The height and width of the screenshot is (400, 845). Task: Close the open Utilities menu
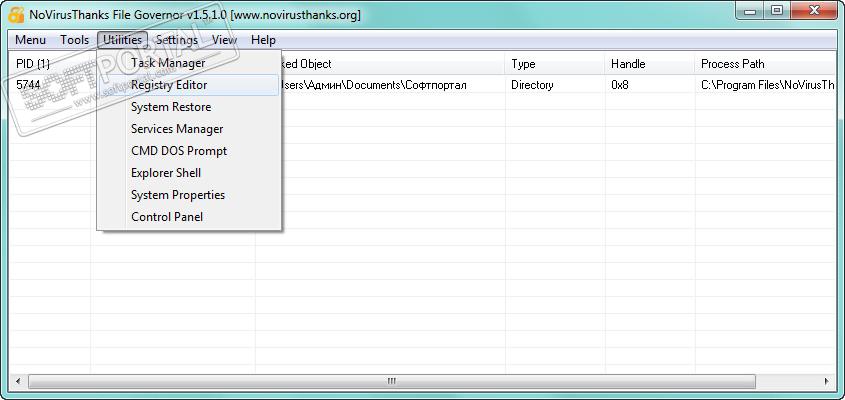point(122,40)
